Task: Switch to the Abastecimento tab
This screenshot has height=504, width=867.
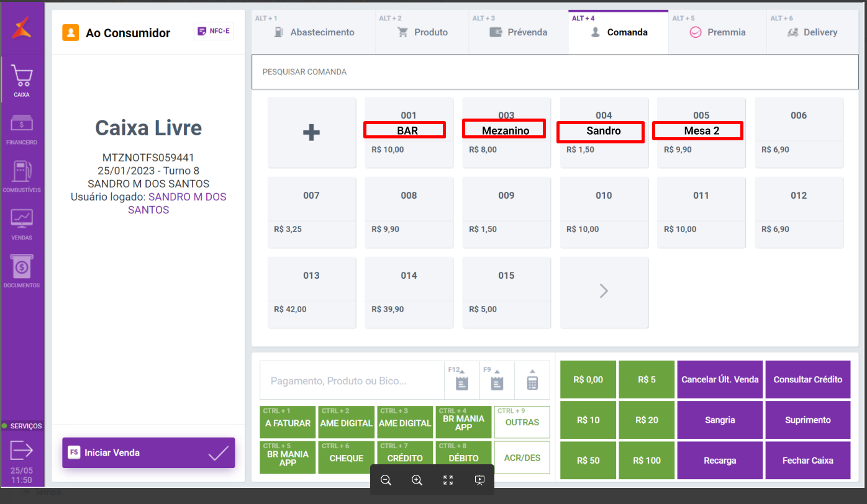Action: (314, 32)
